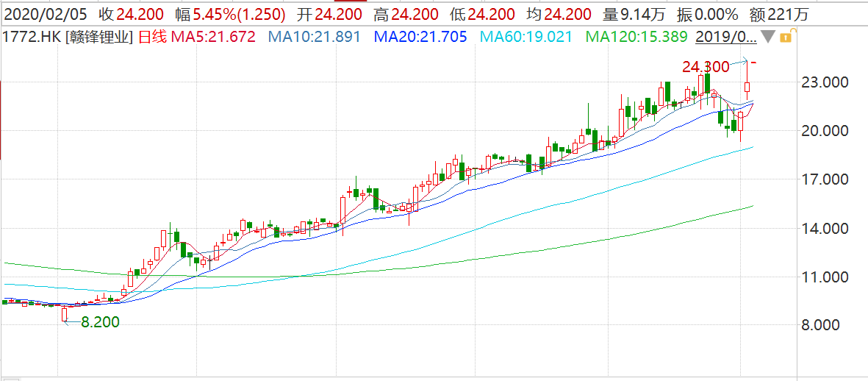
Task: Click the 1772.HK stock code
Action: 32,36
